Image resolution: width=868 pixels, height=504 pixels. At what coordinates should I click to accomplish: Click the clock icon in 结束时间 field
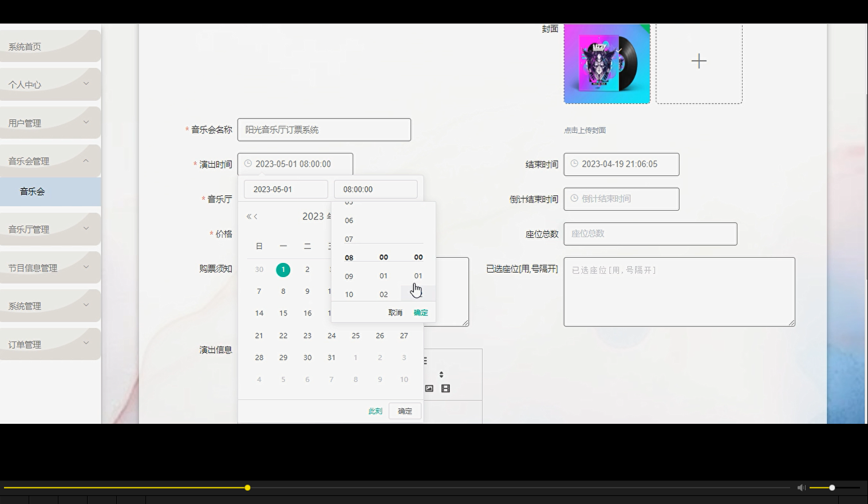tap(574, 164)
